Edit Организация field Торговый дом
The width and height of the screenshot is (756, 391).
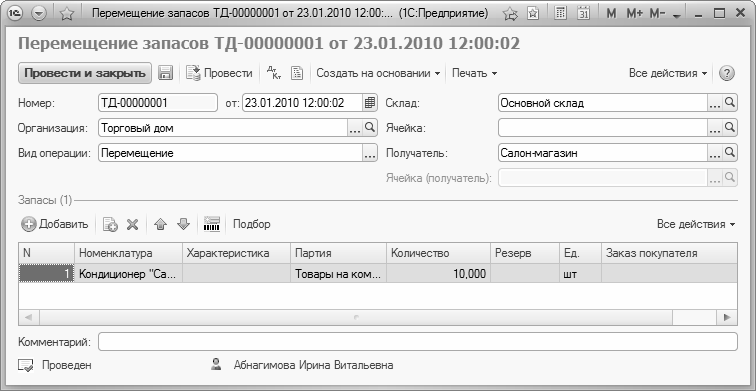click(x=223, y=128)
